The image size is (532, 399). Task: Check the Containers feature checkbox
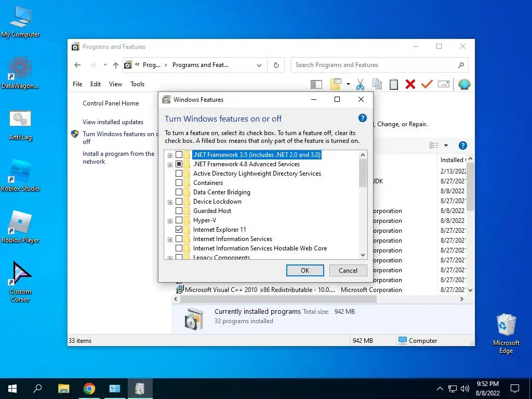179,183
